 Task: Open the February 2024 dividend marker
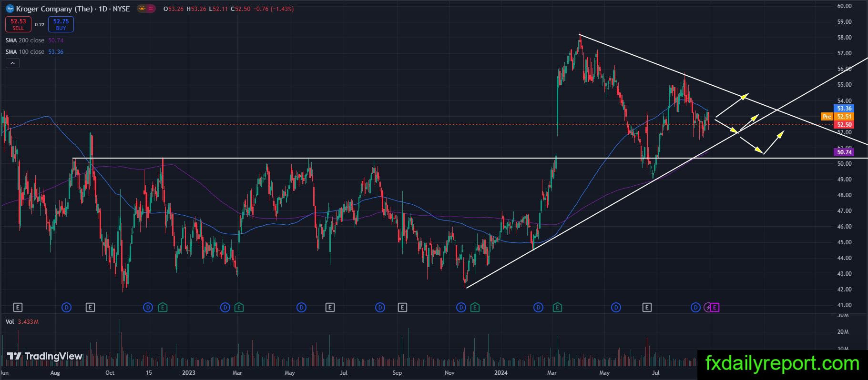538,308
